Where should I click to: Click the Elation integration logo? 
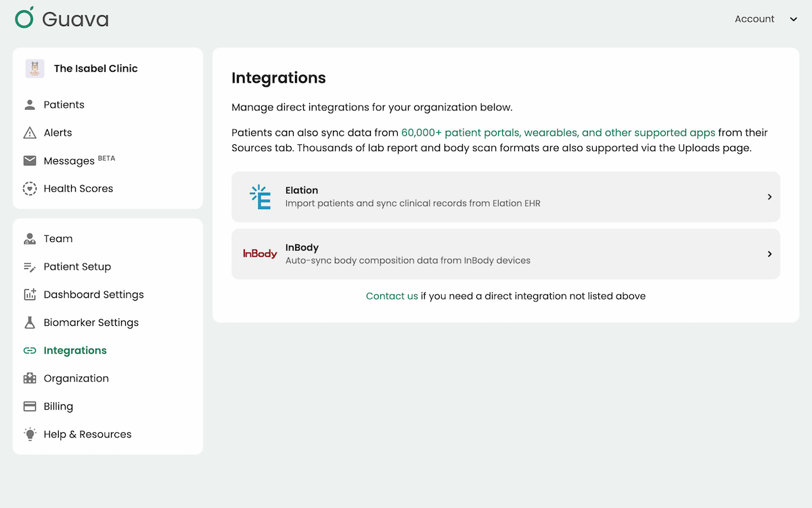click(261, 196)
